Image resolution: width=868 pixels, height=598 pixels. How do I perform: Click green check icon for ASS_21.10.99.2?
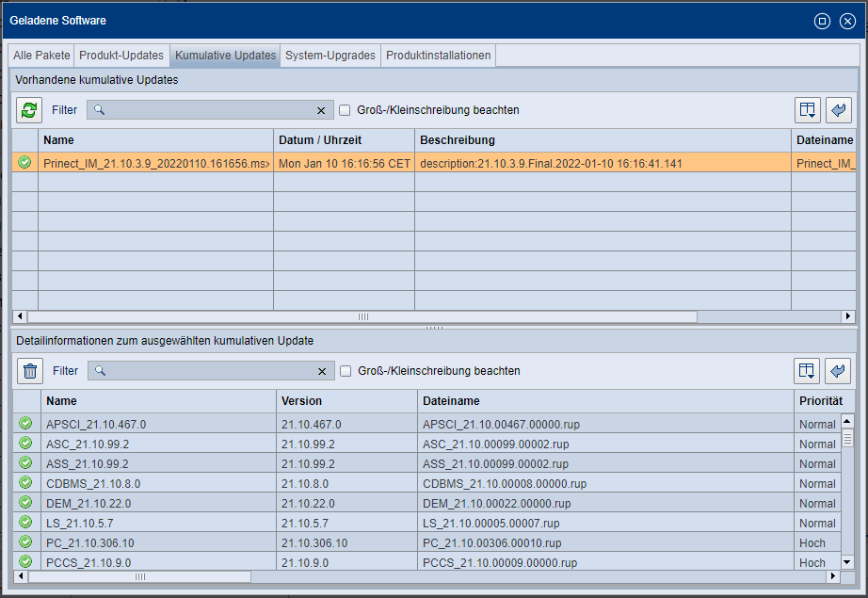25,463
